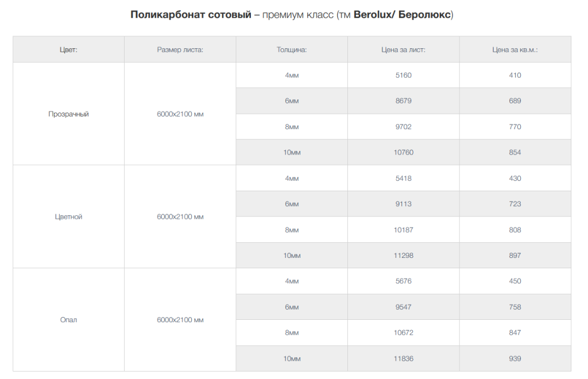
Task: Click price per sq.m. 939
Action: pos(514,358)
